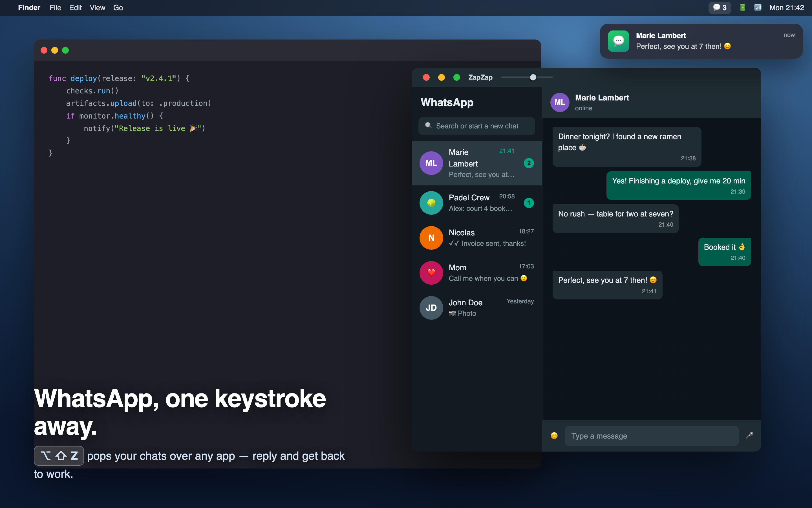
Task: Open the Marie Lambert chat in the list
Action: coord(476,163)
